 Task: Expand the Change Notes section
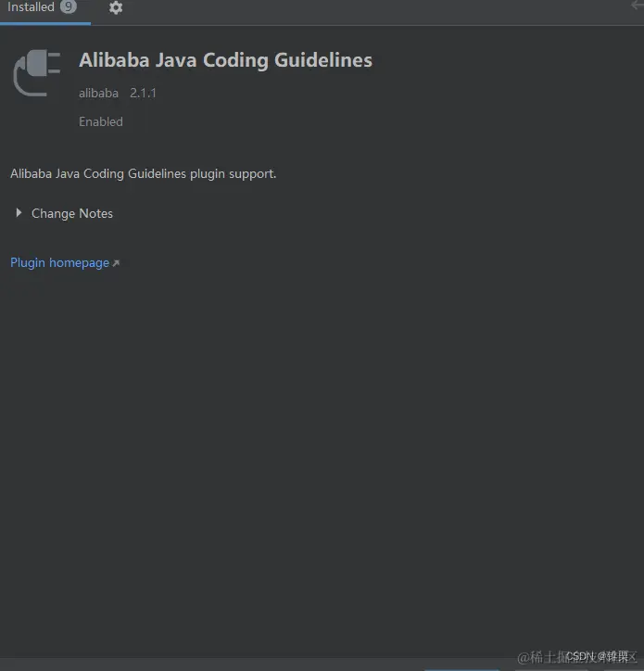click(19, 212)
